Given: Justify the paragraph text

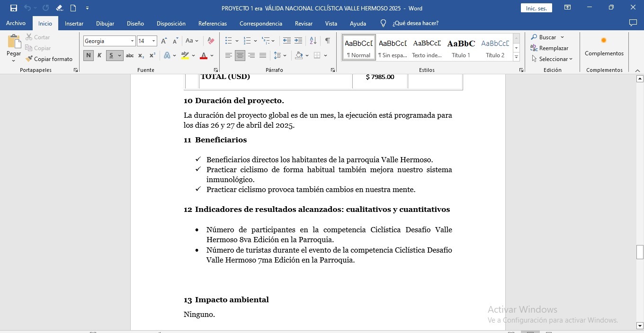Looking at the screenshot, I should point(263,56).
